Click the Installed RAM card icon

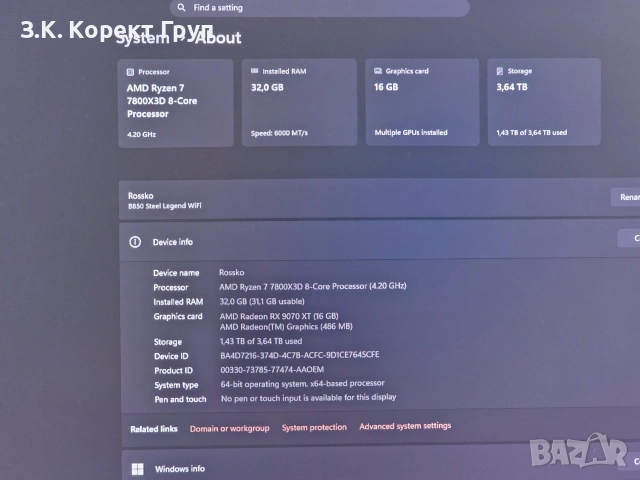[255, 71]
